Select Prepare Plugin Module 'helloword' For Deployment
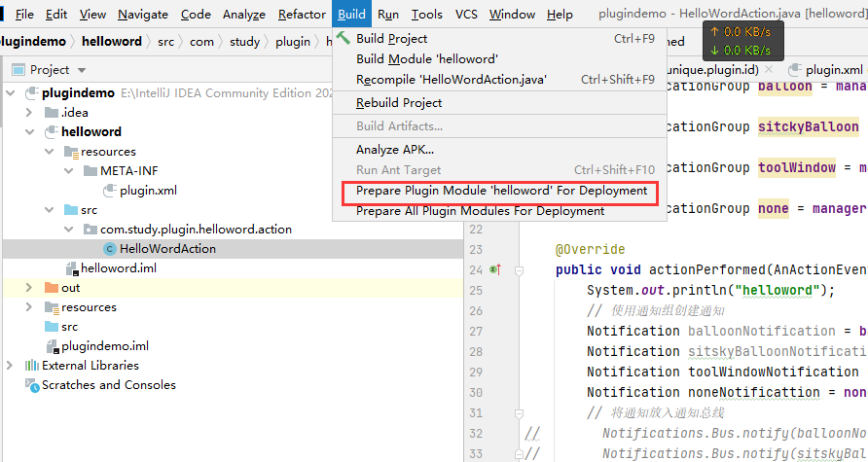The image size is (868, 462). [x=499, y=191]
